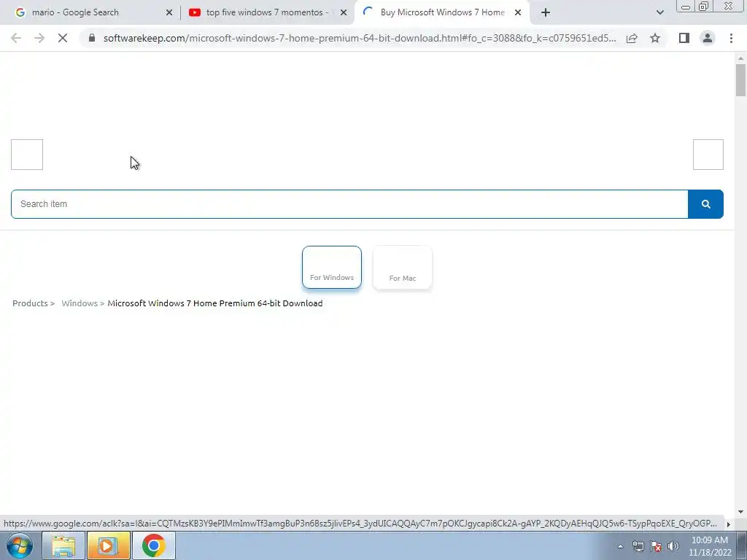This screenshot has width=747, height=560.
Task: Open Windows Explorer from taskbar
Action: (x=63, y=545)
